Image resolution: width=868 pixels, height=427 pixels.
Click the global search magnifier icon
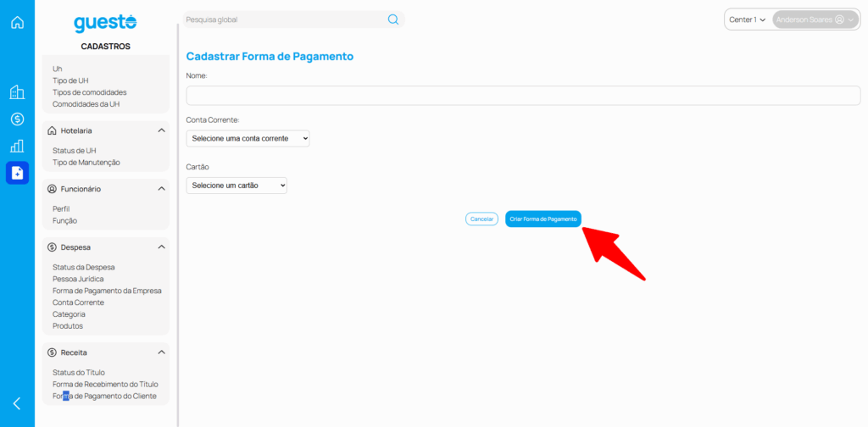[x=393, y=19]
